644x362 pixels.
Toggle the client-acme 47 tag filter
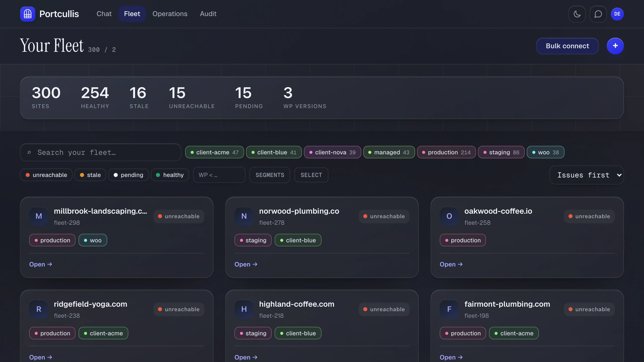(215, 152)
